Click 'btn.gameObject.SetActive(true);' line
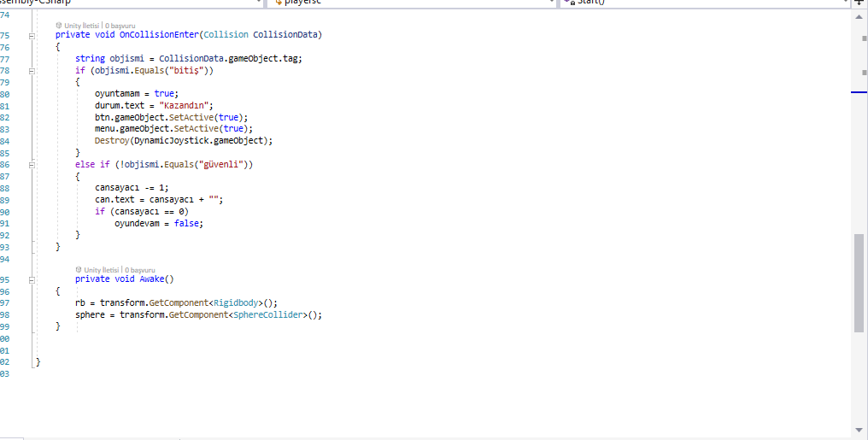 [x=172, y=118]
